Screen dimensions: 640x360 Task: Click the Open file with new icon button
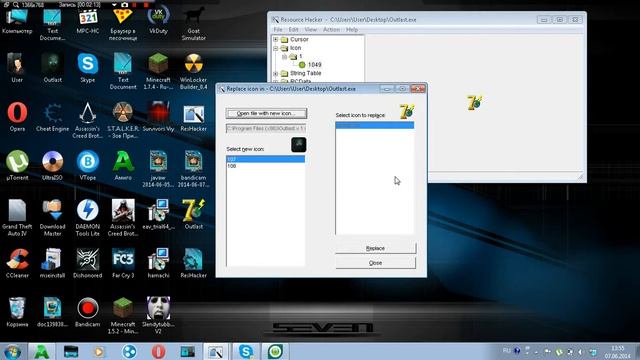tap(266, 113)
